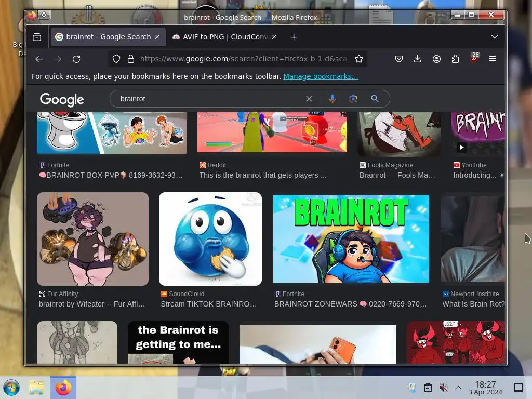Viewport: 532px width, 399px height.
Task: Open red devil characters thumbnail
Action: tap(455, 342)
